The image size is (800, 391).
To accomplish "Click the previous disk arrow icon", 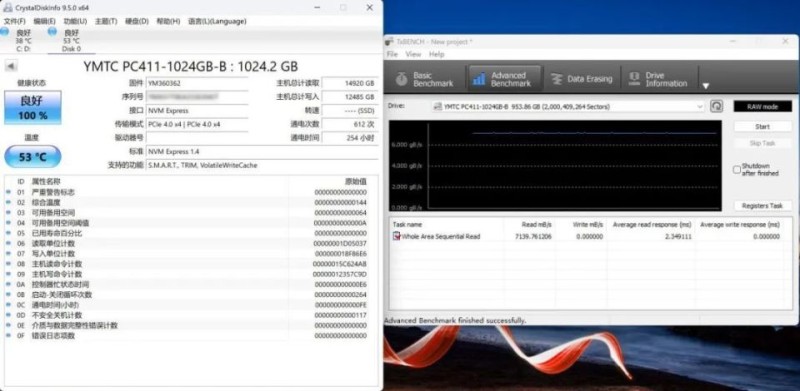I will 11,66.
